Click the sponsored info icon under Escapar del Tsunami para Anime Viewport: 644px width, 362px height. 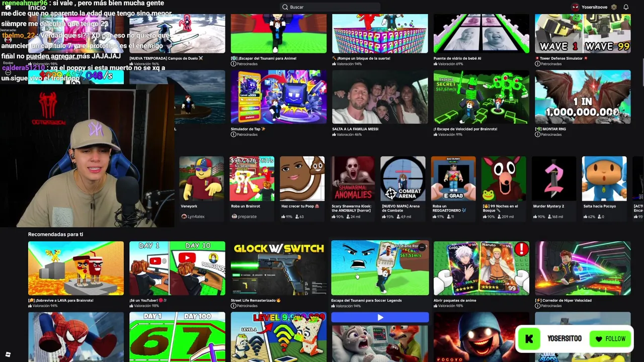point(233,64)
